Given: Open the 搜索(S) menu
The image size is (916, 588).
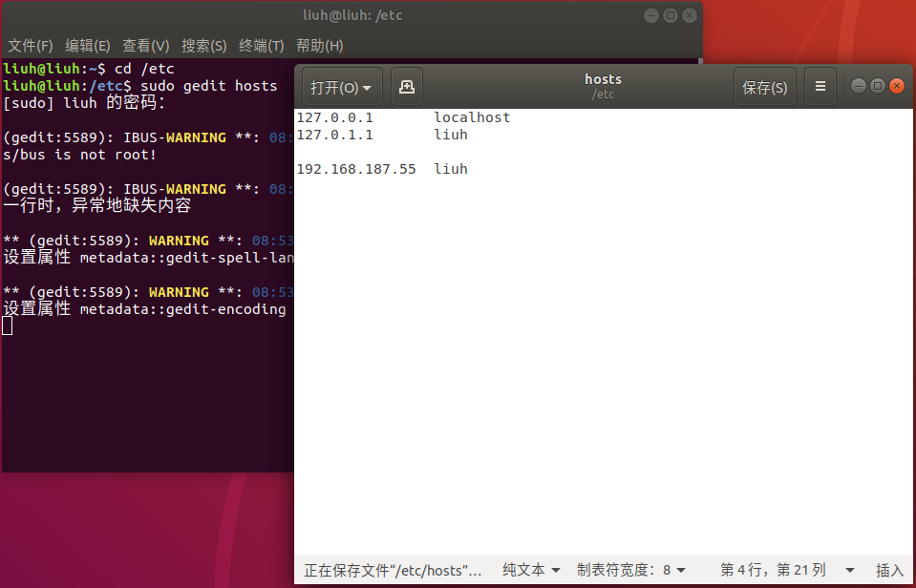Looking at the screenshot, I should click(203, 45).
